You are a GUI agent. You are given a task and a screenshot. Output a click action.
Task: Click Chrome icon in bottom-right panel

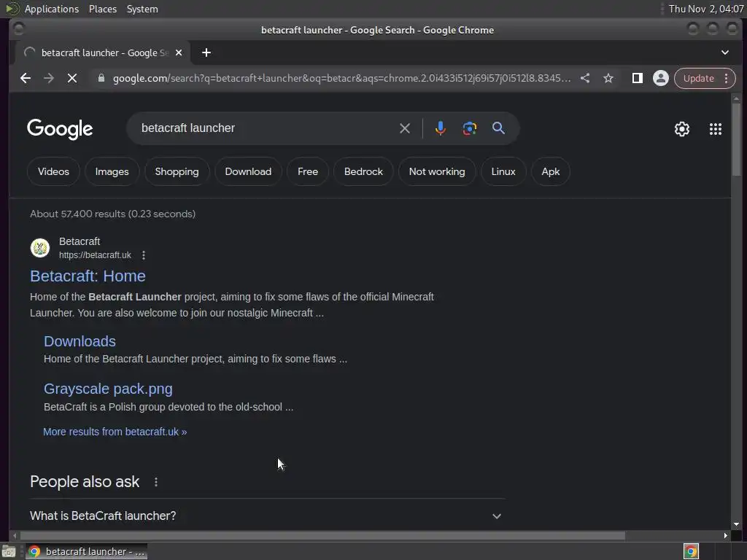point(691,551)
